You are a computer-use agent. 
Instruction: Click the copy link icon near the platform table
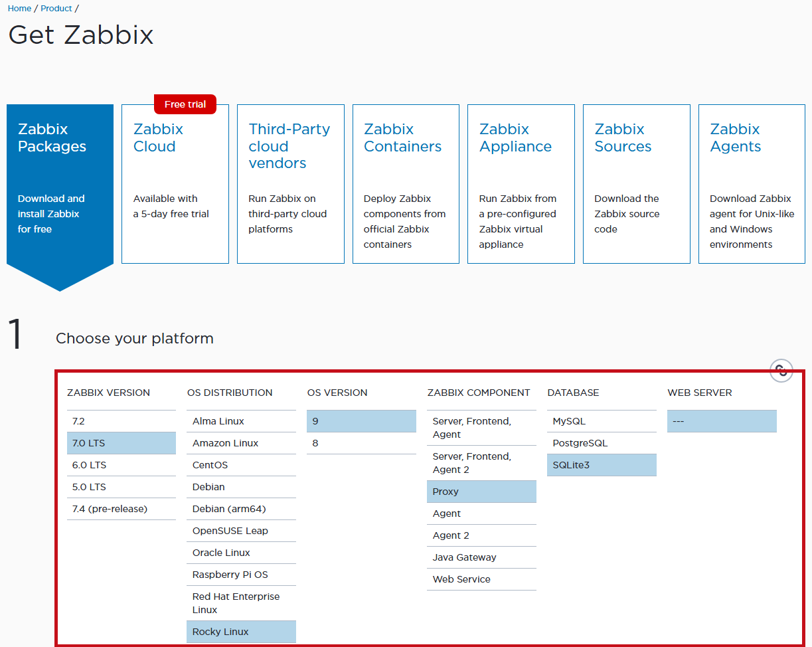point(781,371)
